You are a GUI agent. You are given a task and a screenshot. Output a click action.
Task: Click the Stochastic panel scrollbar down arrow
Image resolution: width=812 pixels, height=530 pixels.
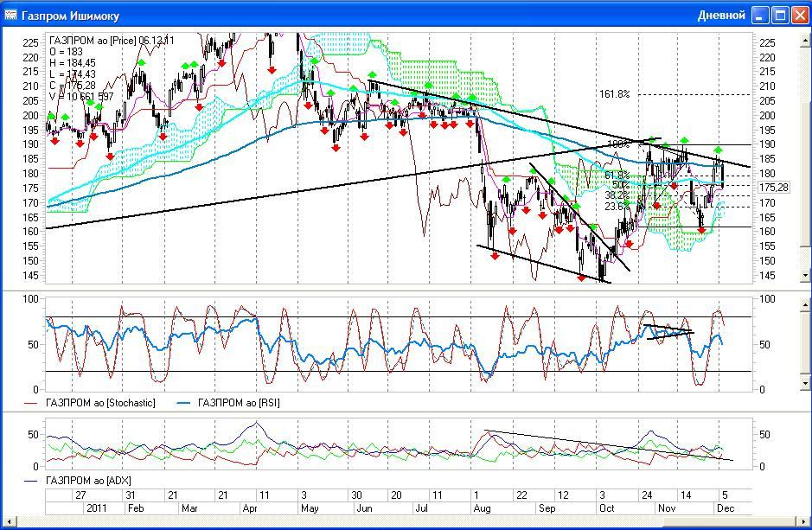click(x=805, y=383)
